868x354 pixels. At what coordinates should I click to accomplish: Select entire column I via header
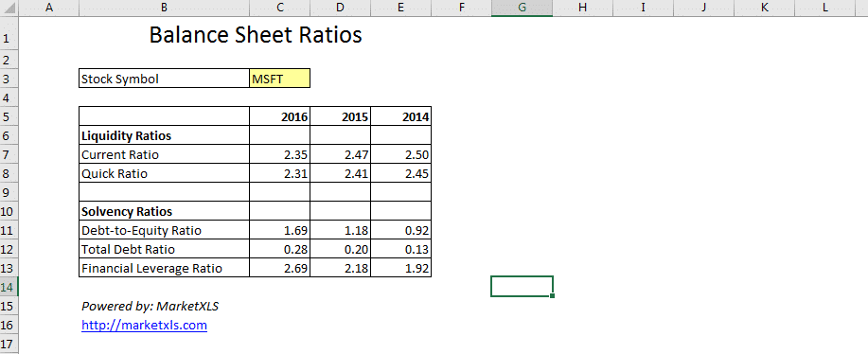643,8
